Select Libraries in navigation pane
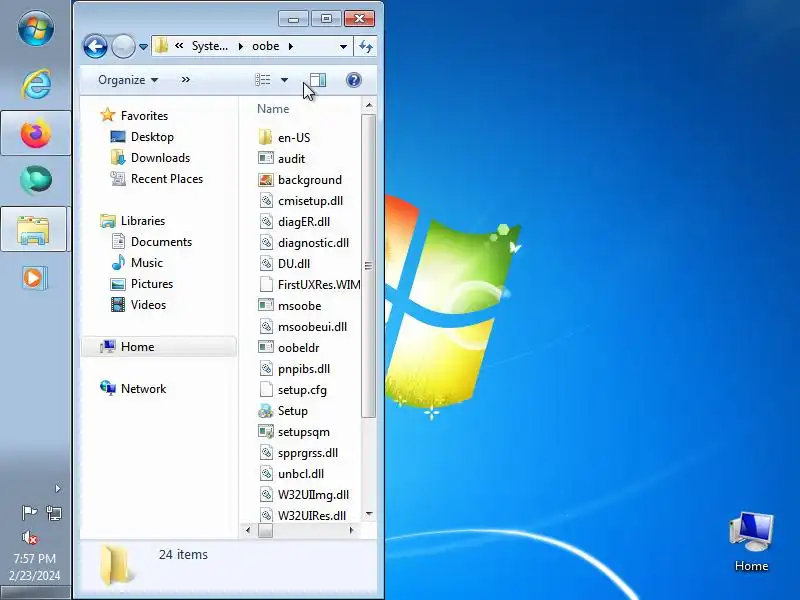This screenshot has width=800, height=600. (x=143, y=221)
